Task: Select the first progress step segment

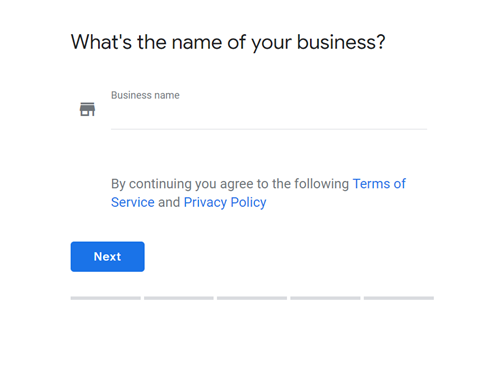Action: tap(105, 298)
